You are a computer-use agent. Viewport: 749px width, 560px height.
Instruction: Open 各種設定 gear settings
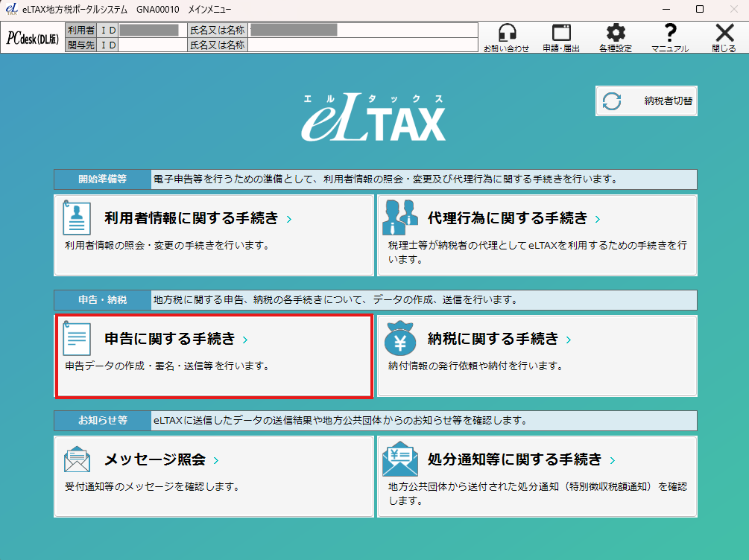pyautogui.click(x=615, y=34)
